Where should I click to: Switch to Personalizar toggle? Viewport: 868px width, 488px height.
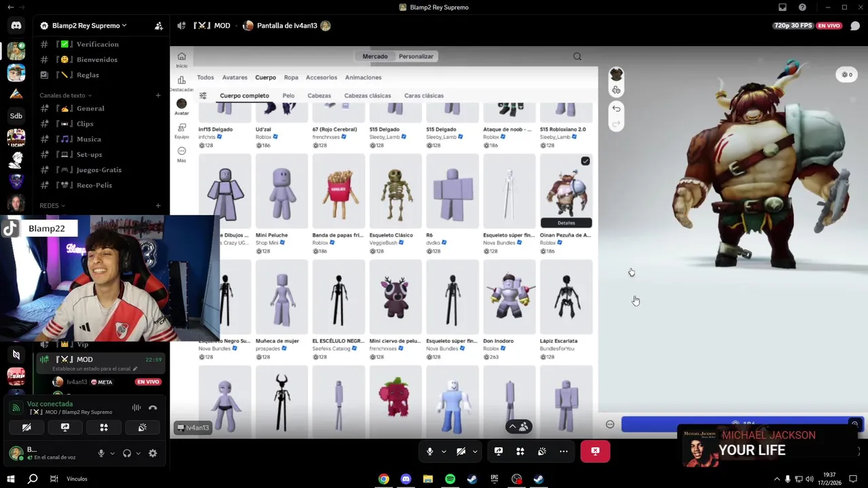[416, 56]
